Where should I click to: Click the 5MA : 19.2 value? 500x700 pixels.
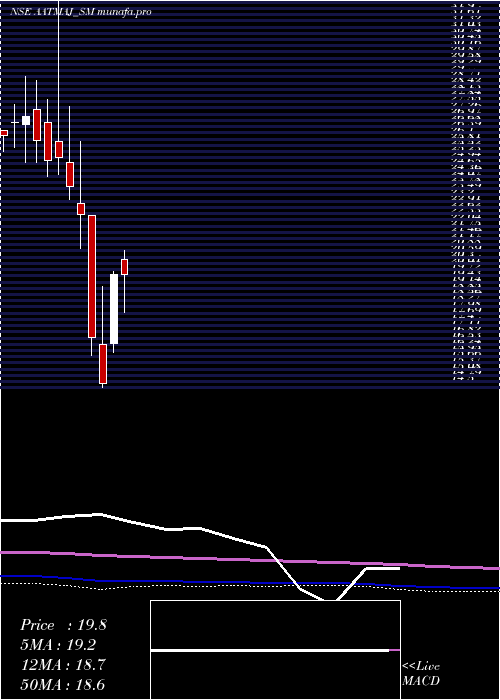(58, 645)
